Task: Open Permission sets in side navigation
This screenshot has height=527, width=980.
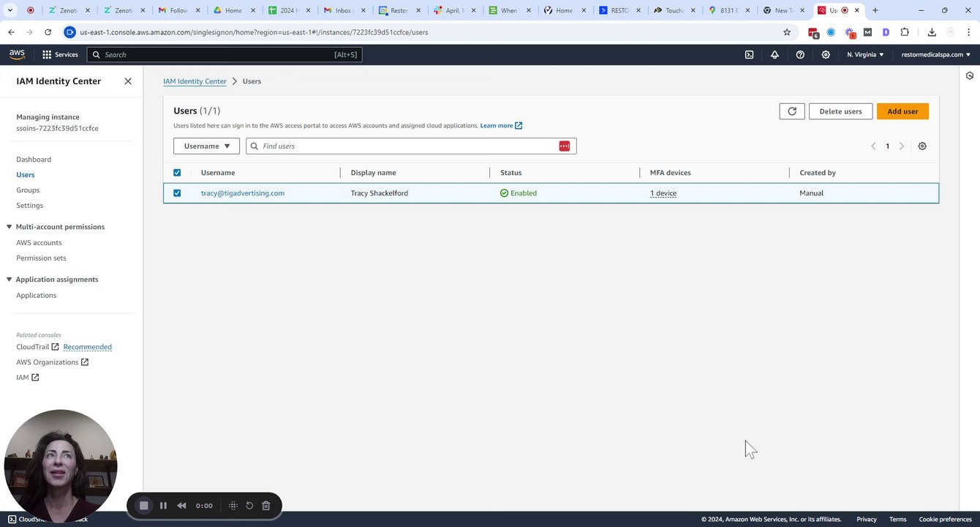Action: pyautogui.click(x=41, y=258)
